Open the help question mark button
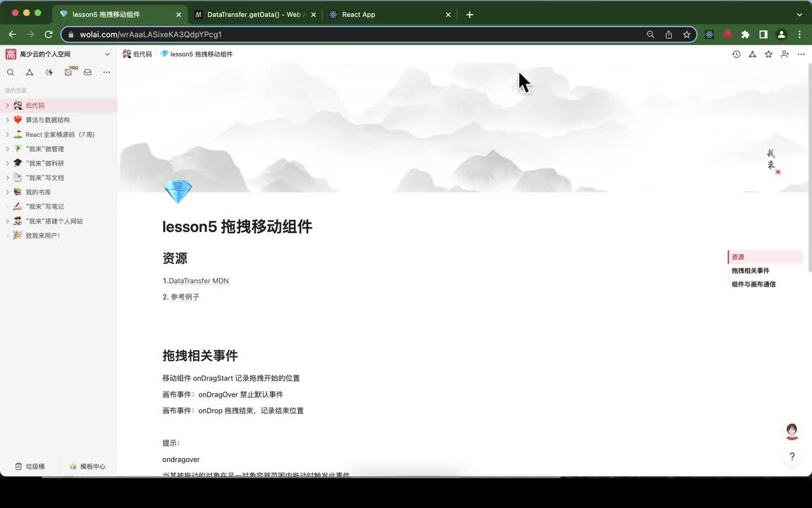 pyautogui.click(x=792, y=456)
